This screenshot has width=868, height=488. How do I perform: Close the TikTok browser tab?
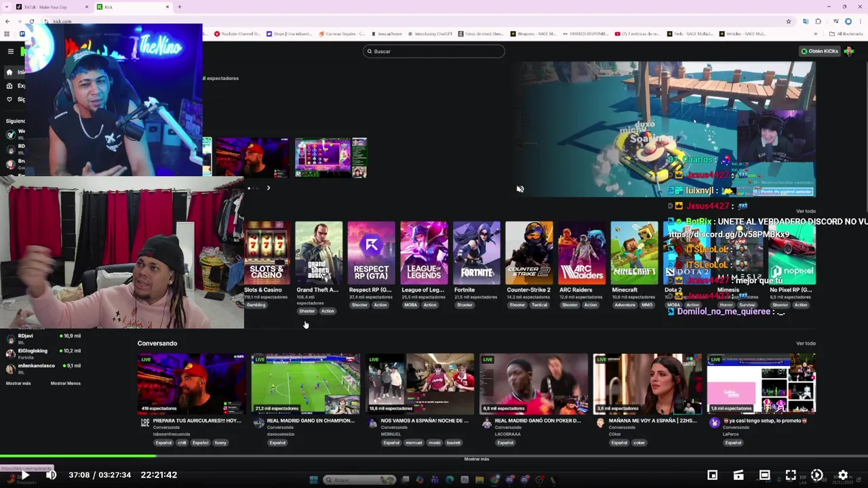(x=87, y=7)
